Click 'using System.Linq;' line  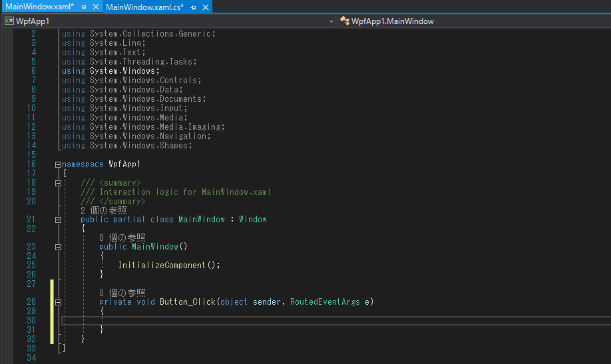104,43
